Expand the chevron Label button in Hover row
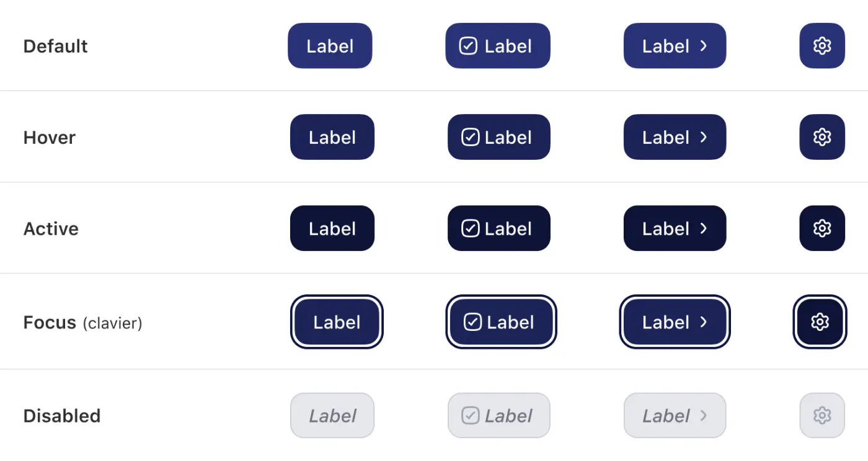868x461 pixels. (675, 137)
